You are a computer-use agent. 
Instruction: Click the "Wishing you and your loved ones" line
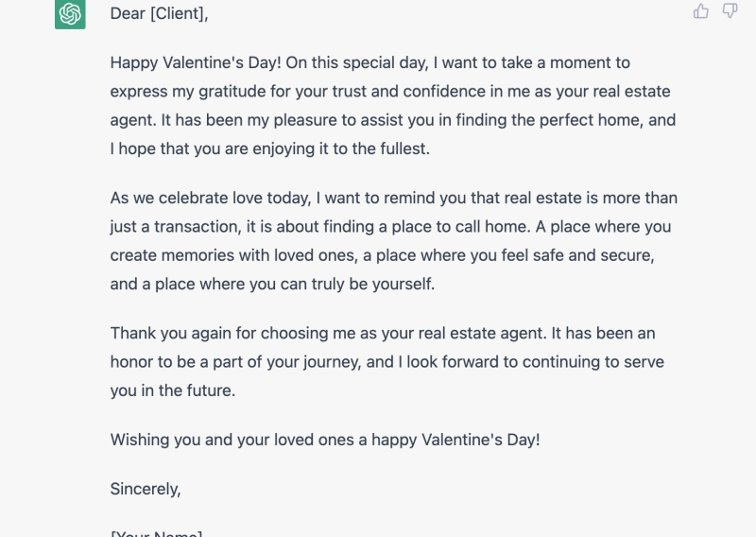(x=232, y=440)
